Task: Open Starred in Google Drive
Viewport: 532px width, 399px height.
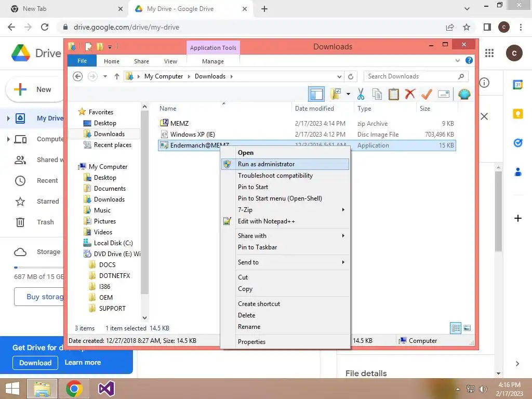Action: [x=37, y=202]
